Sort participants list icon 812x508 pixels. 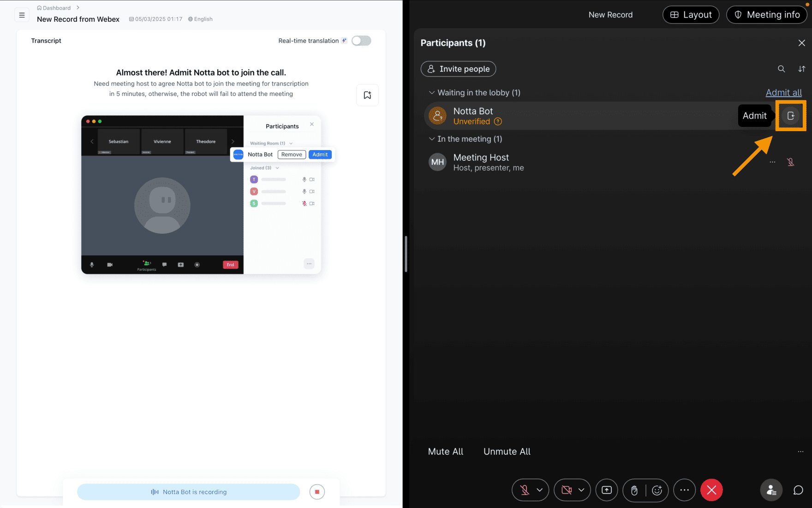[x=802, y=69]
